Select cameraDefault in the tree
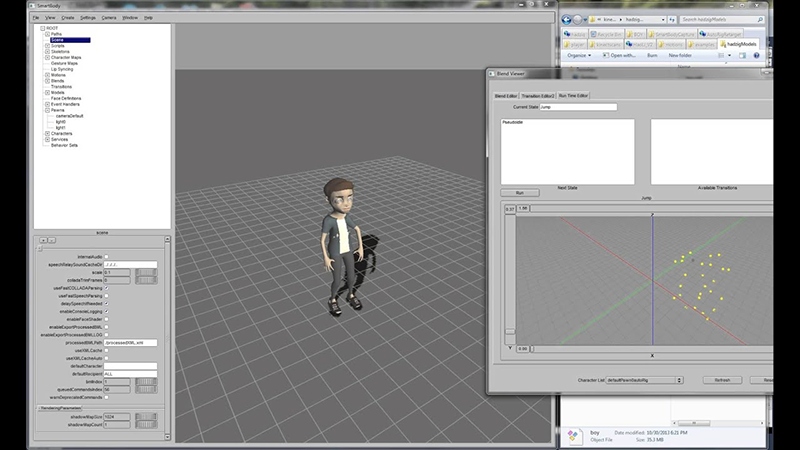This screenshot has width=800, height=450. [69, 116]
